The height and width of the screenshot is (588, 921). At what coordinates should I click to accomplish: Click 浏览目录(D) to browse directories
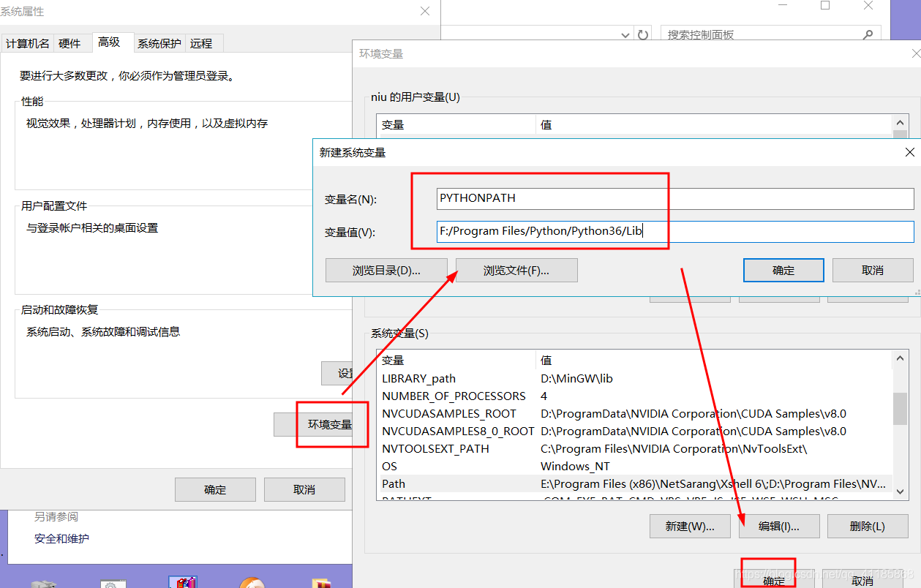[386, 270]
